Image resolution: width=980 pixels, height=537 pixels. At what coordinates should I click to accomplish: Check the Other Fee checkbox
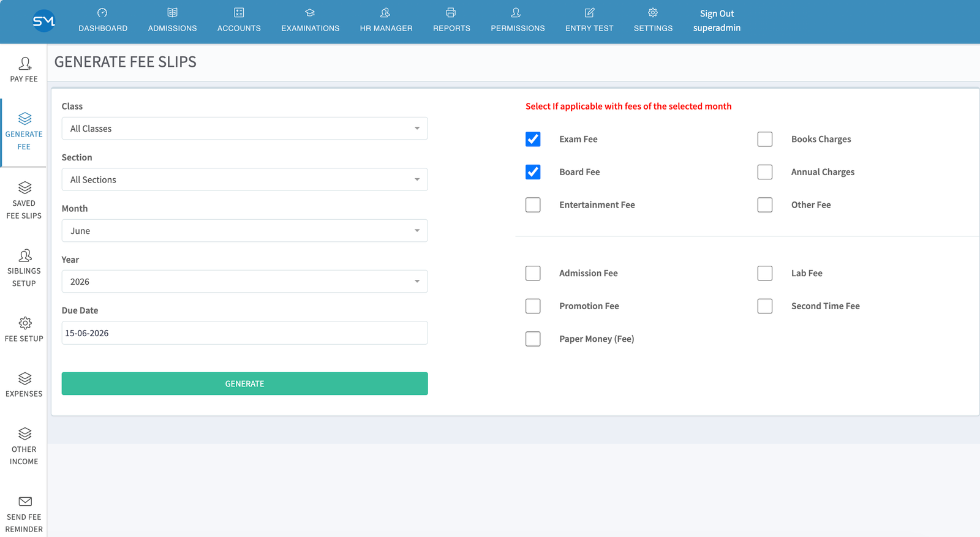[x=765, y=205]
